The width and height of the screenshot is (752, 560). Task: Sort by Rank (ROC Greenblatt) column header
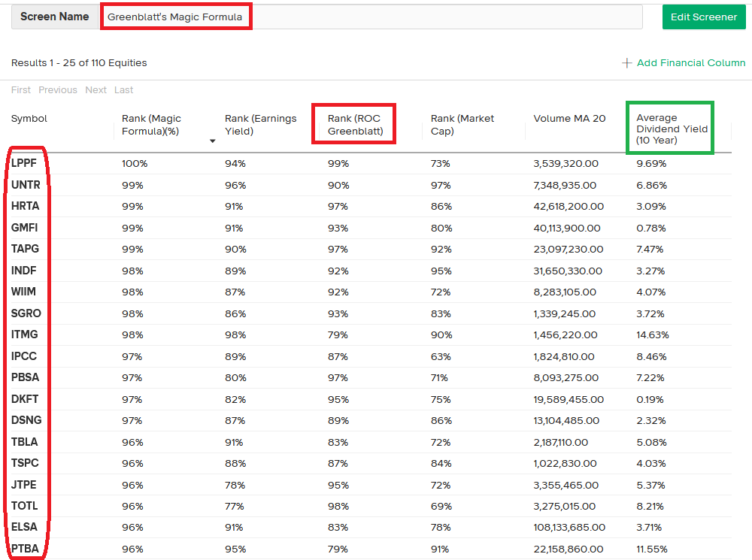point(355,125)
